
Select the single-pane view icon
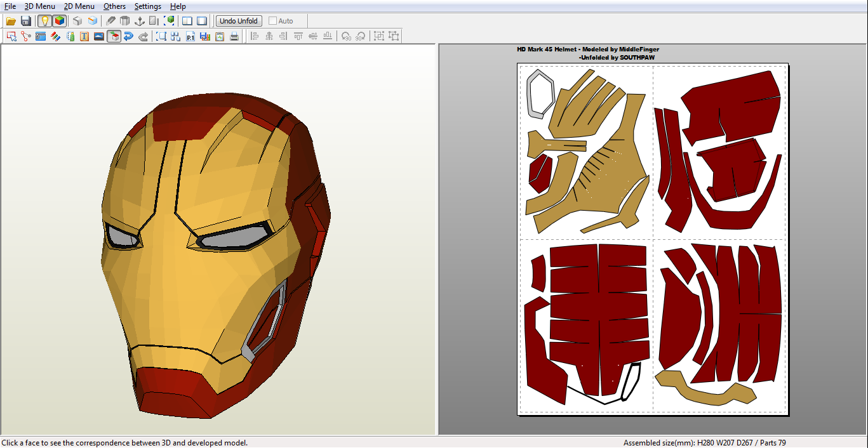[x=202, y=21]
